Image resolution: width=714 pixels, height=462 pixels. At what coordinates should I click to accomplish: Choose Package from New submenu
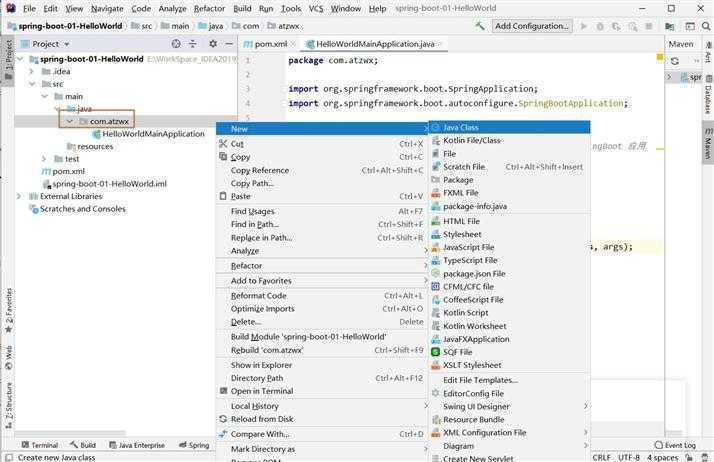coord(509,180)
